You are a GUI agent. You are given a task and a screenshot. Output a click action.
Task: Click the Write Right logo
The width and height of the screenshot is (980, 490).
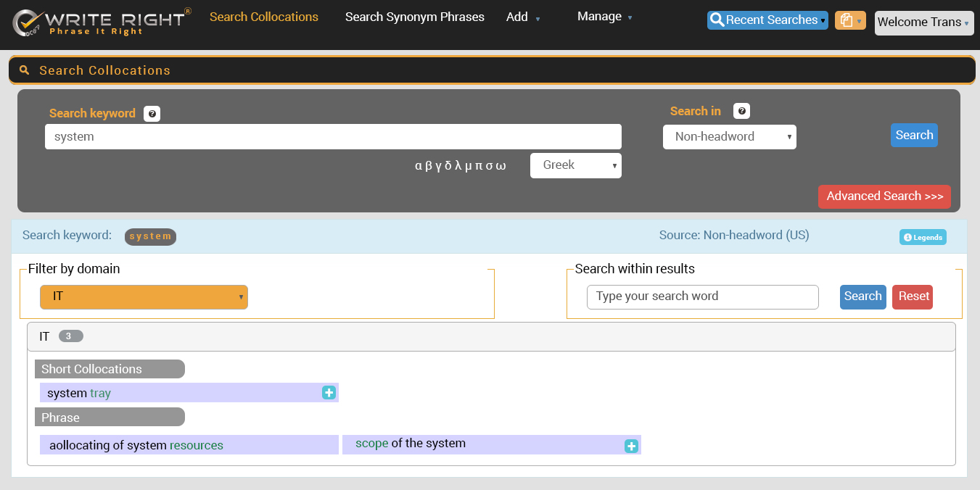coord(102,22)
